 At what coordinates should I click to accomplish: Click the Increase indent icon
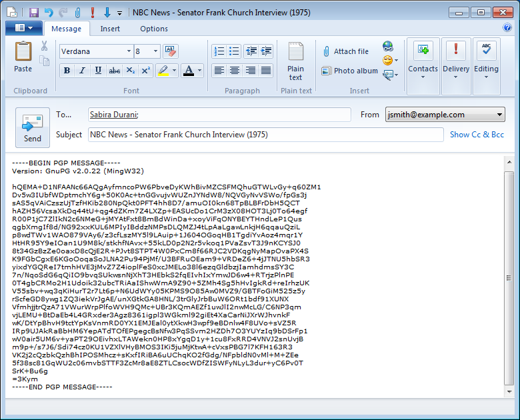[266, 51]
